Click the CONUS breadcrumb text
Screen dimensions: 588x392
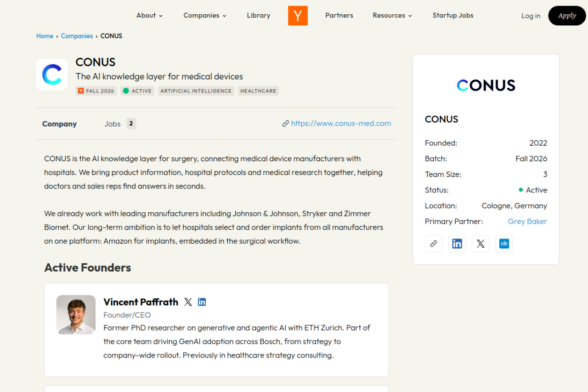click(111, 36)
